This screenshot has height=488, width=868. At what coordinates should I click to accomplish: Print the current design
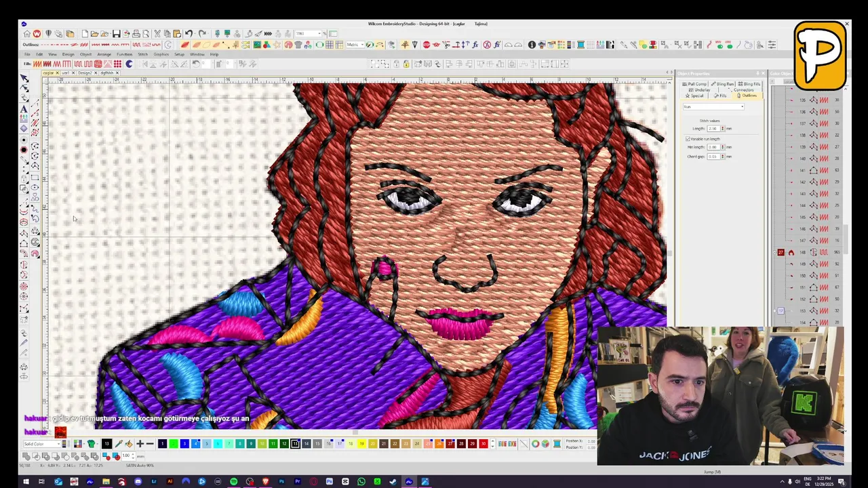[x=136, y=33]
